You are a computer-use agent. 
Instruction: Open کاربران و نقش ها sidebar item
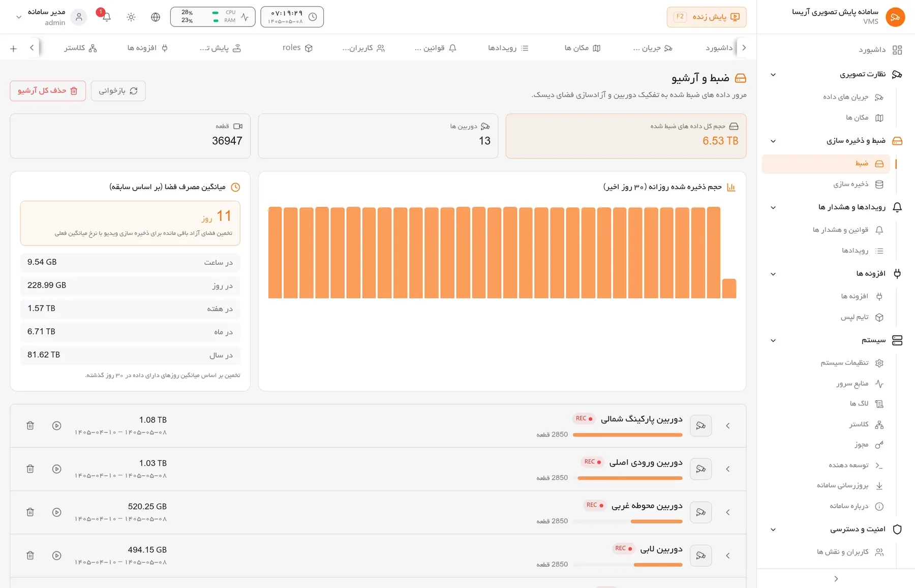coord(850,552)
